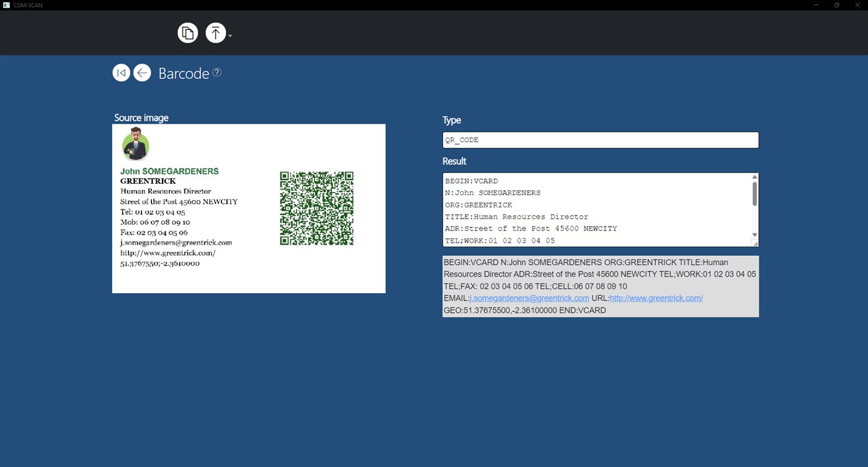Click the QR code on the card
This screenshot has height=467, width=868.
(317, 208)
